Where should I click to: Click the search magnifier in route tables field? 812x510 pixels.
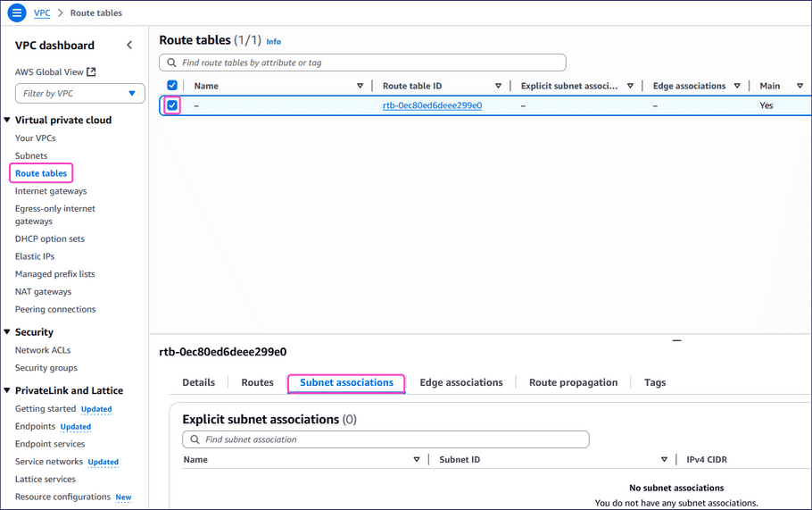(171, 63)
